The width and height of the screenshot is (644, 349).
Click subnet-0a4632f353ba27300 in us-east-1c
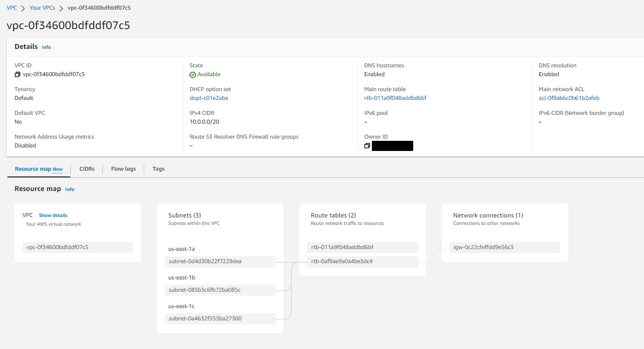pyautogui.click(x=204, y=318)
